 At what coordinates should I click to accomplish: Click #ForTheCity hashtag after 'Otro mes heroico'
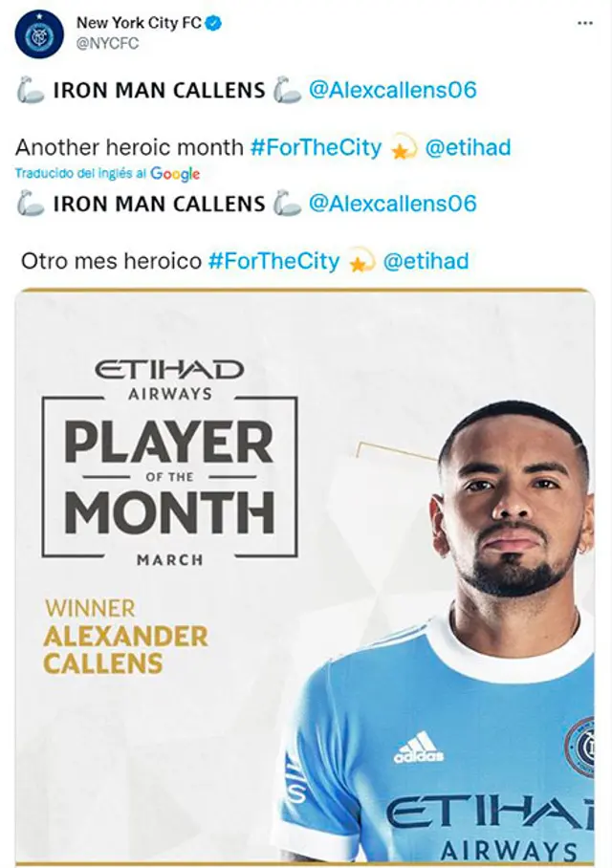(x=273, y=261)
